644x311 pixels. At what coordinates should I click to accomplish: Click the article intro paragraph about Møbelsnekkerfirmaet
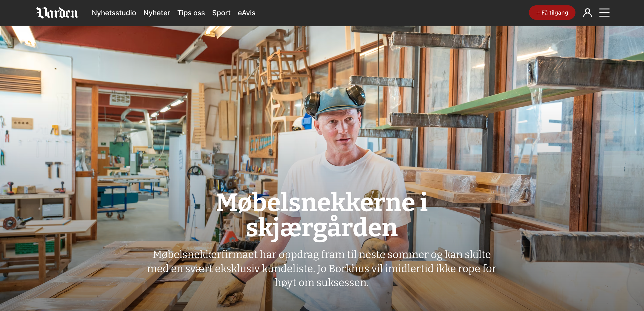point(322,268)
